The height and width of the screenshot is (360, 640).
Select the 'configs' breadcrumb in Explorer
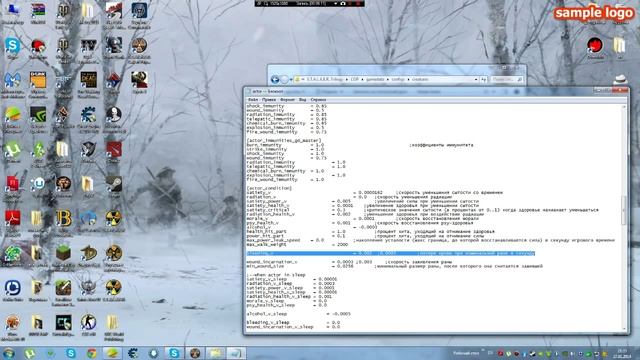pyautogui.click(x=398, y=80)
